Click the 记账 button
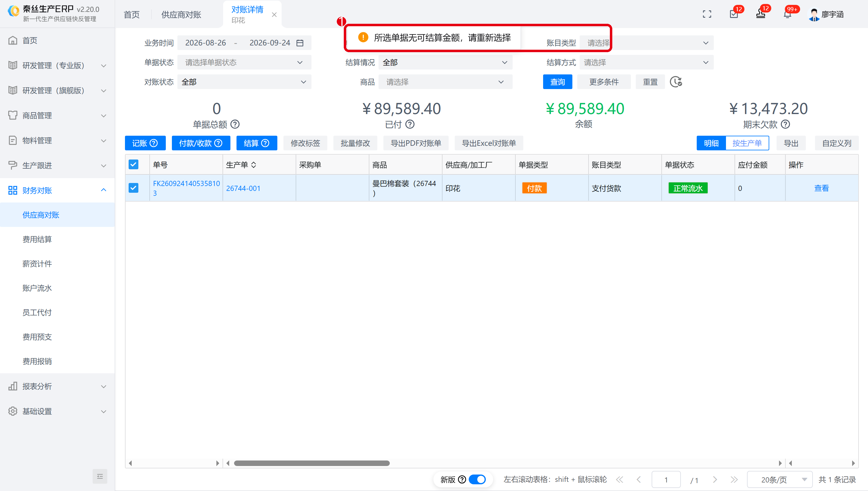The image size is (868, 491). 145,143
